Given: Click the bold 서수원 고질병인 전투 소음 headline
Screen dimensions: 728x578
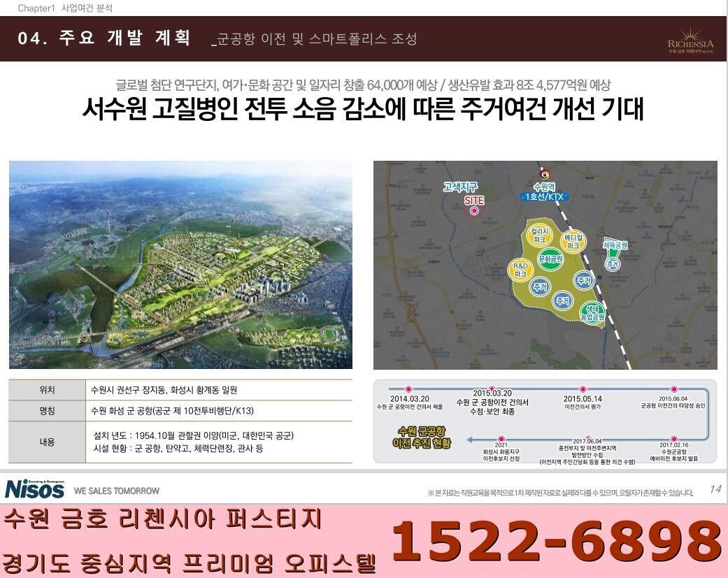Looking at the screenshot, I should coord(363,110).
